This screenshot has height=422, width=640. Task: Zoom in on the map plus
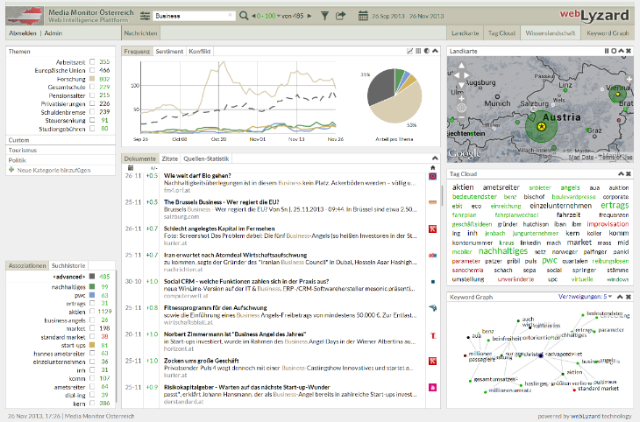(x=461, y=98)
